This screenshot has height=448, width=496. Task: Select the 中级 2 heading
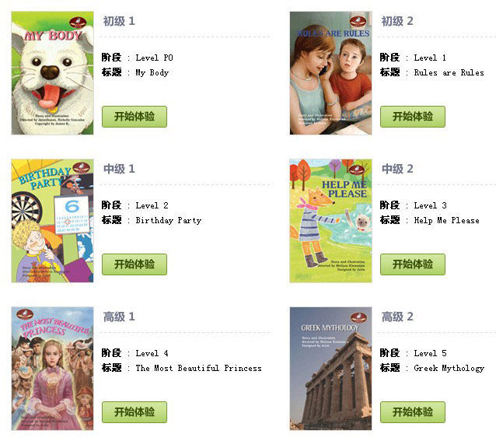point(397,169)
